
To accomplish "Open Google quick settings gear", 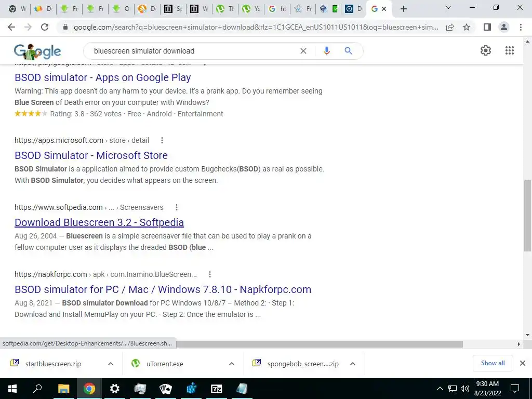I will coord(486,50).
